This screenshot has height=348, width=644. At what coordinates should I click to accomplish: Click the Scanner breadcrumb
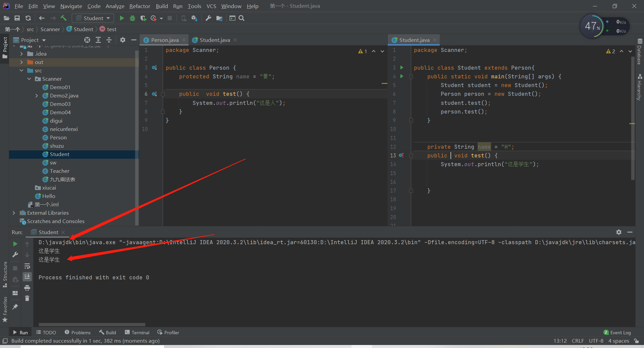pyautogui.click(x=50, y=29)
